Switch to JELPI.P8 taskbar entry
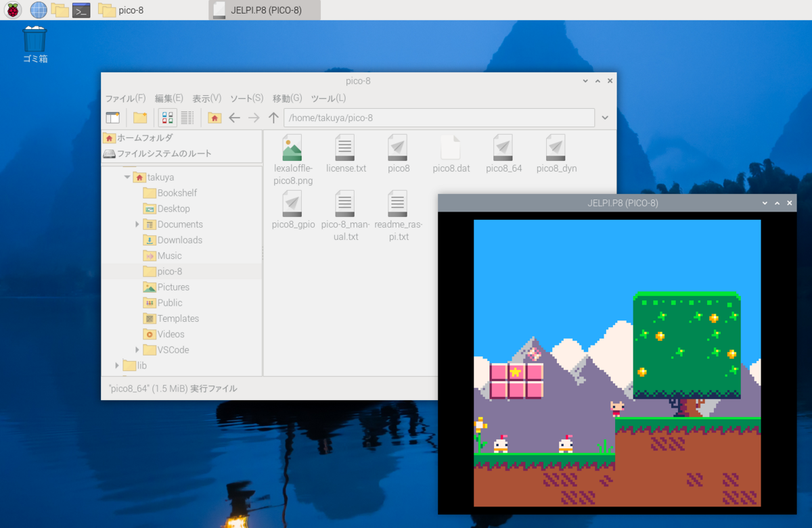Screen dimensions: 812x528 click(x=265, y=10)
